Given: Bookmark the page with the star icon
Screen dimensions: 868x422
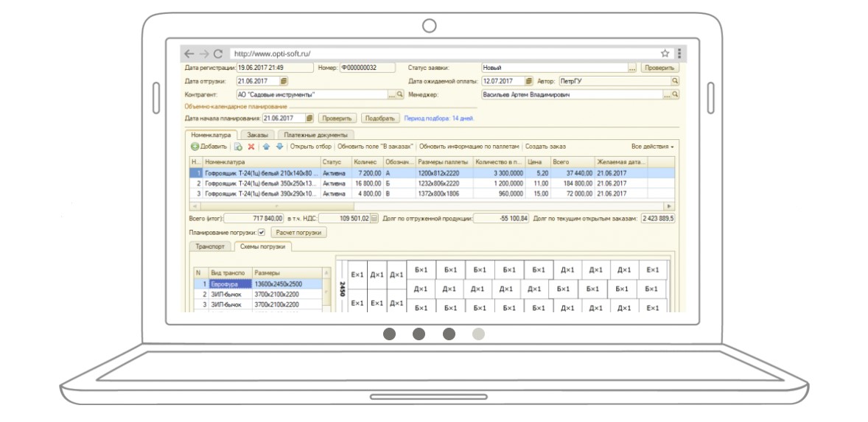Looking at the screenshot, I should [x=665, y=54].
